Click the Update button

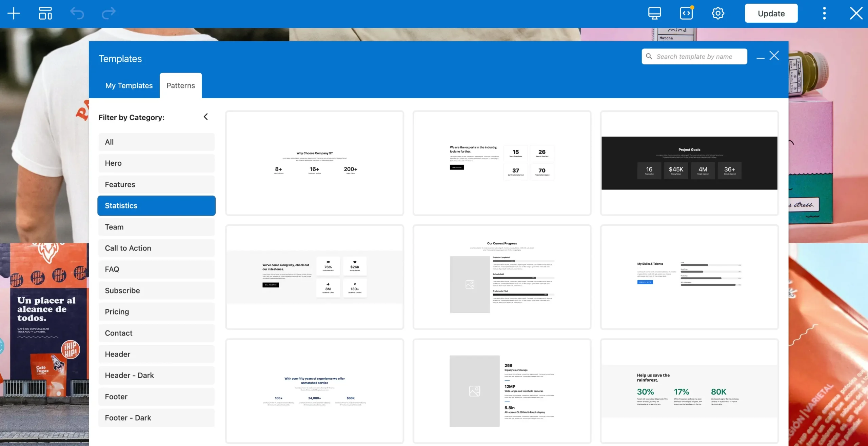tap(771, 14)
